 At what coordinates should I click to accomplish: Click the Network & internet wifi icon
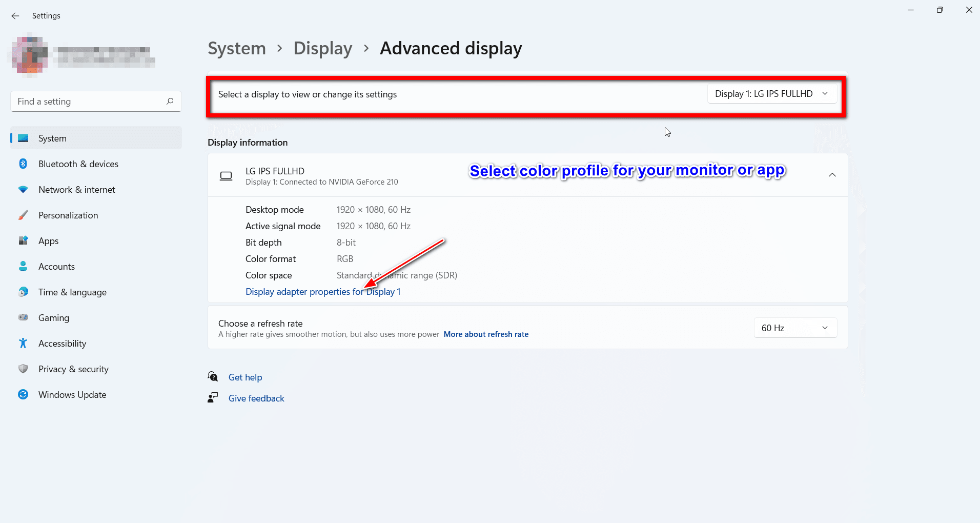[23, 189]
